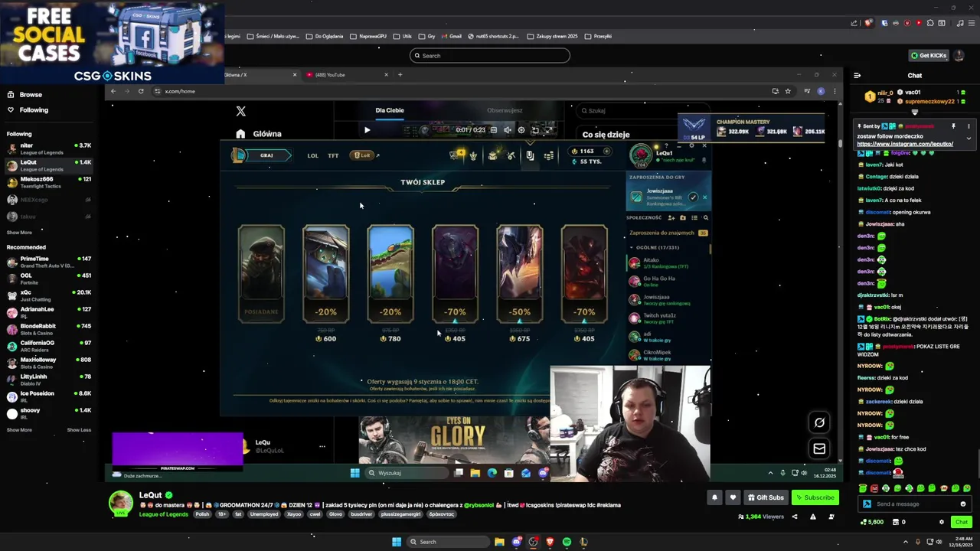Open Główna home link on X sidebar
The height and width of the screenshot is (551, 980).
pyautogui.click(x=259, y=134)
